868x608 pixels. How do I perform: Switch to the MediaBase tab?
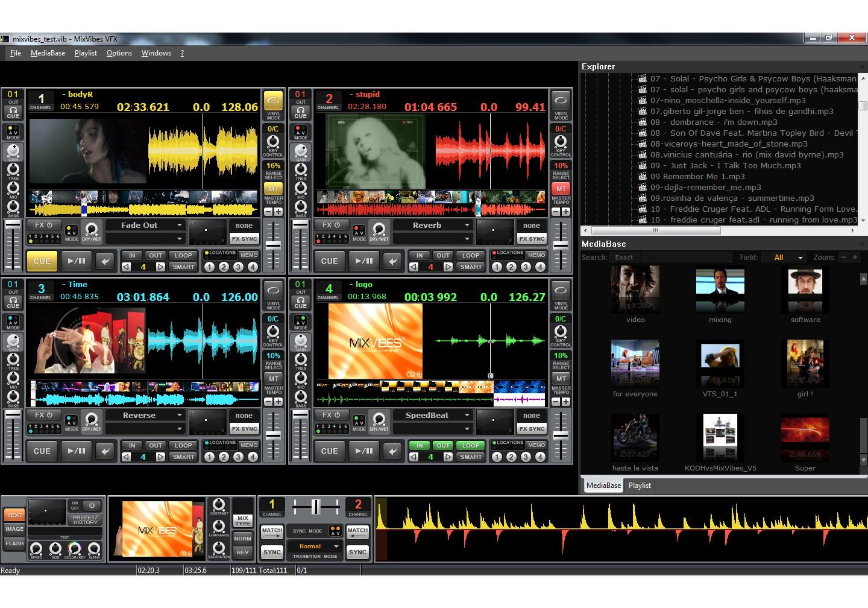[603, 486]
